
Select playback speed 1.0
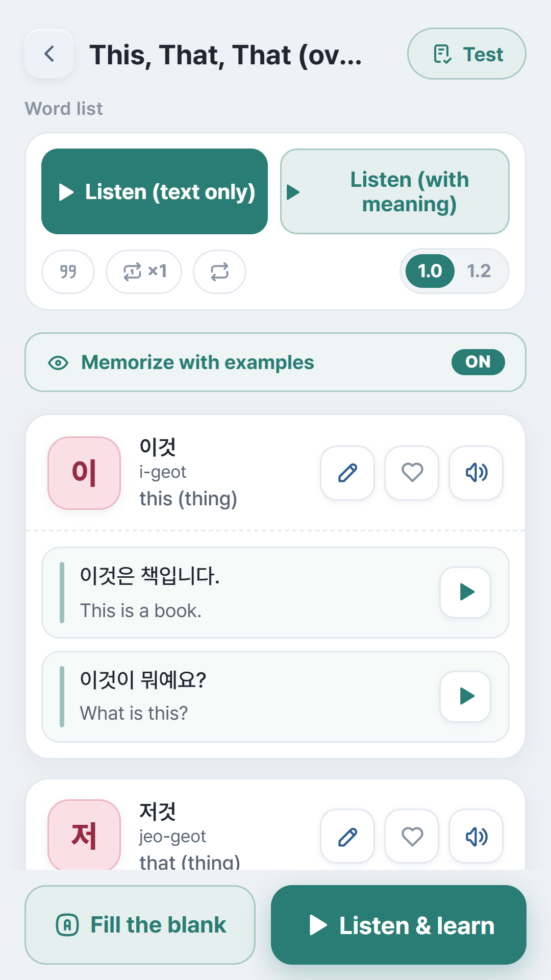click(430, 271)
